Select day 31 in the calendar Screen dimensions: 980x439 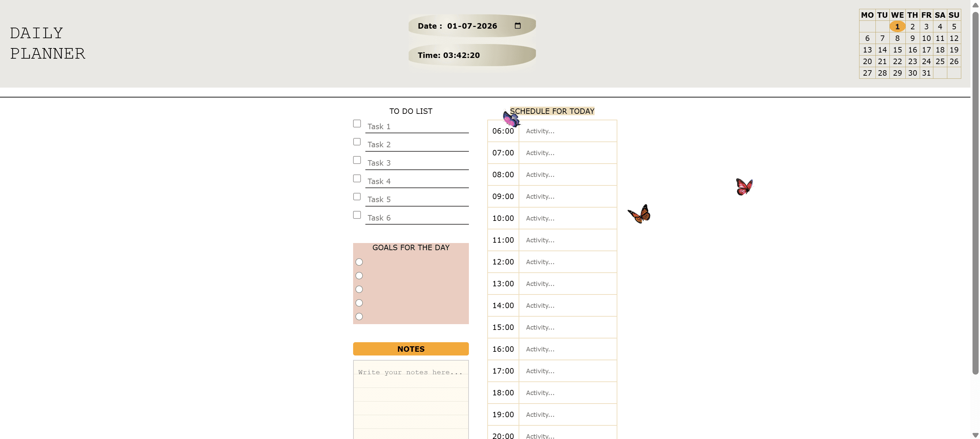(926, 73)
